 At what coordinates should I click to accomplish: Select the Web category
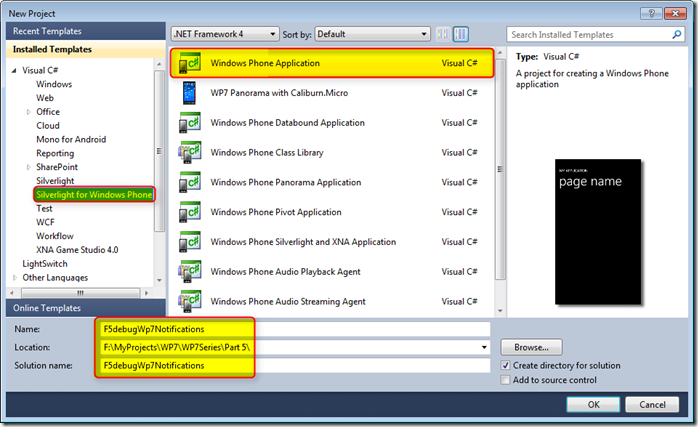coord(45,98)
